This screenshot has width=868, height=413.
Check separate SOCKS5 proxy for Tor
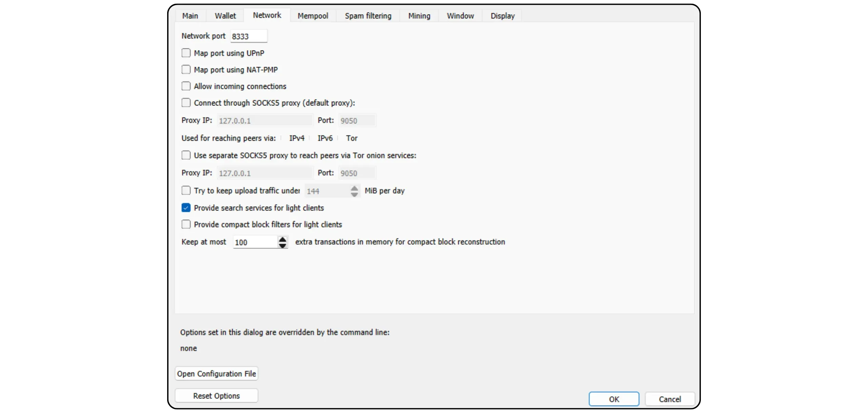coord(186,155)
